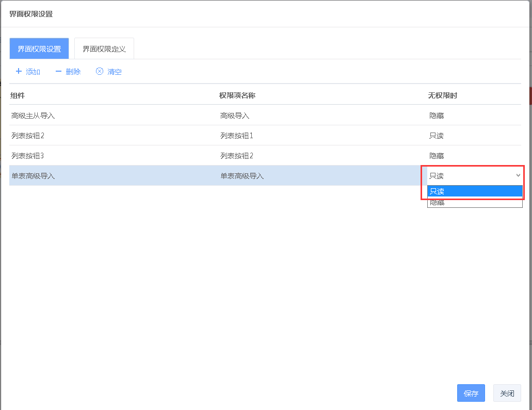Select the 列表按钮3 component row

click(28, 156)
